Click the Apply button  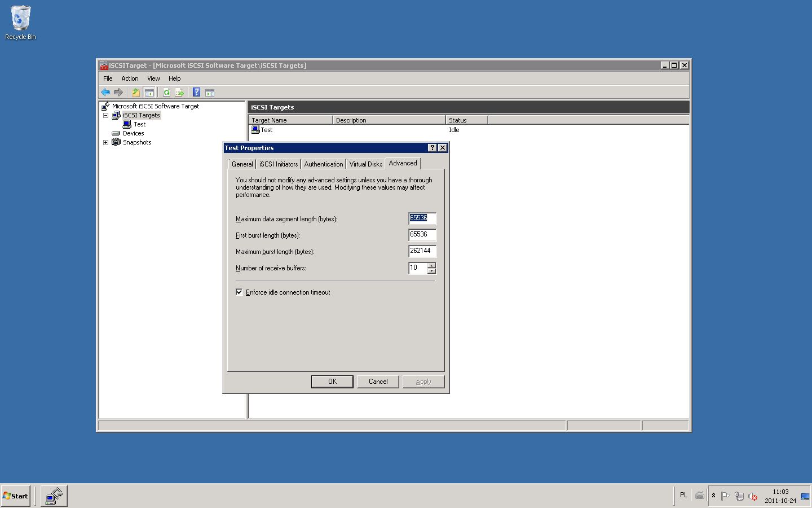[x=423, y=382]
